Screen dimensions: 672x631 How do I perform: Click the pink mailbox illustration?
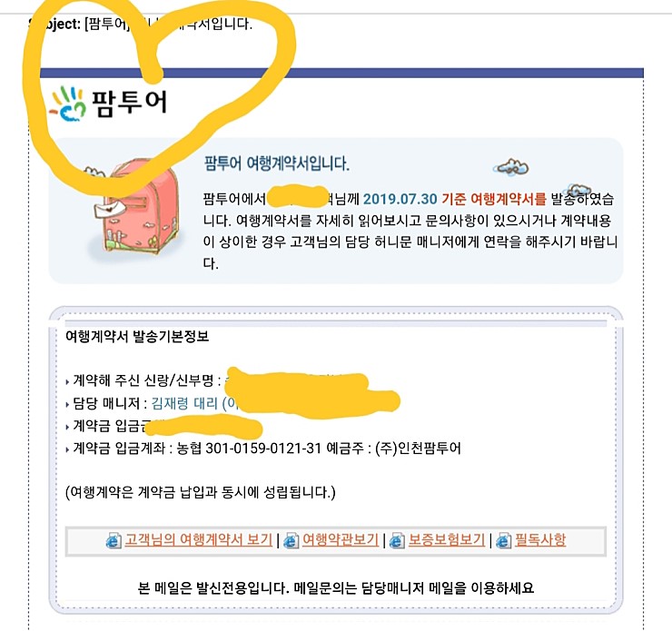click(137, 207)
